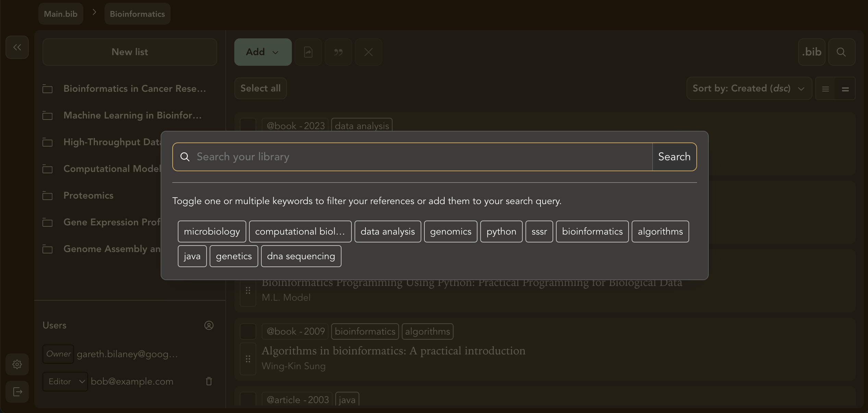Viewport: 868px width, 413px height.
Task: Remove editor bob@example.com via the trash icon
Action: (x=208, y=381)
